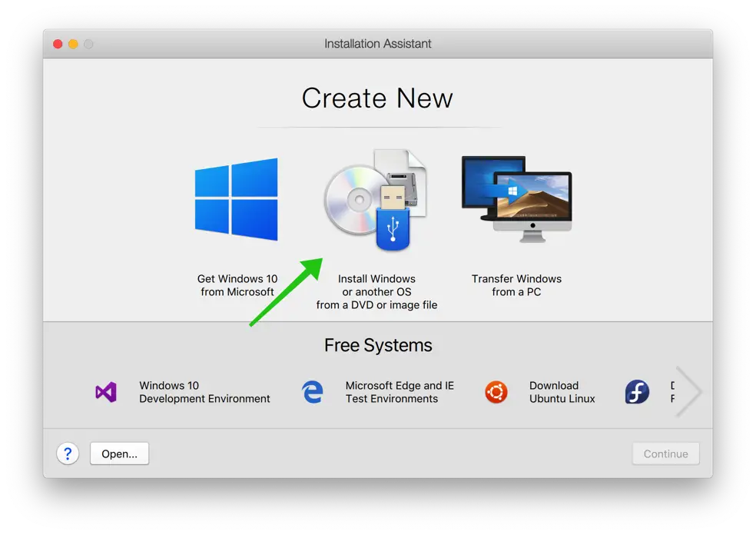Choose the DVD and USB install icon
The width and height of the screenshot is (756, 535).
[376, 200]
